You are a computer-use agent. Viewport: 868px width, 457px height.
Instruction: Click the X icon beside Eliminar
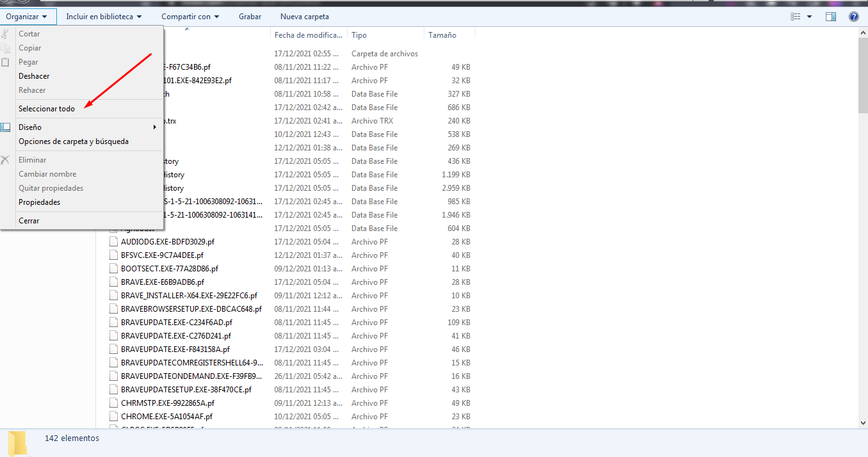click(6, 160)
